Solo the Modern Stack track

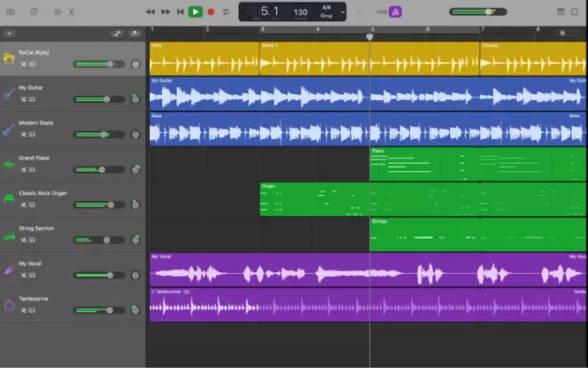(x=32, y=135)
